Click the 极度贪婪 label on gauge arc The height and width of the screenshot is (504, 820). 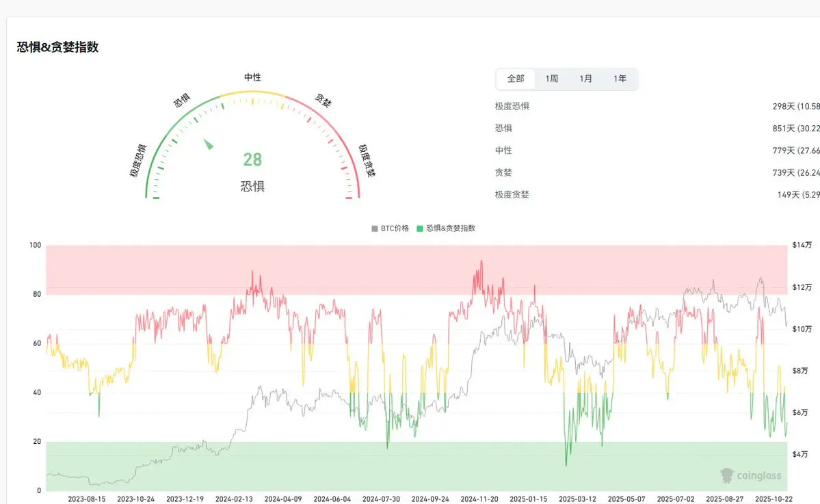coord(367,161)
